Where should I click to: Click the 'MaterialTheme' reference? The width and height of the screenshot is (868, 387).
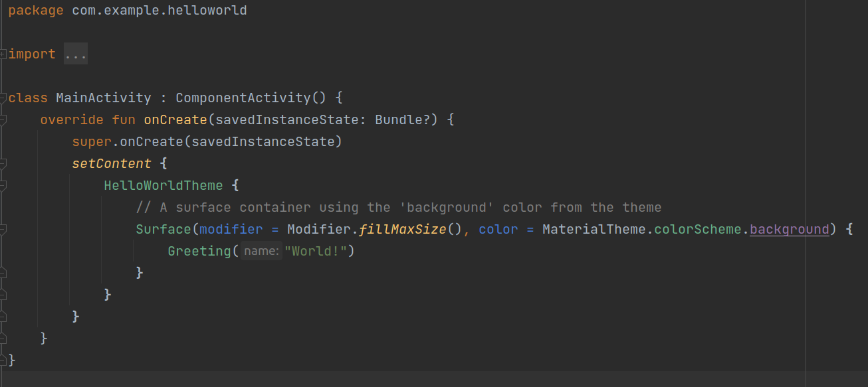(x=594, y=230)
